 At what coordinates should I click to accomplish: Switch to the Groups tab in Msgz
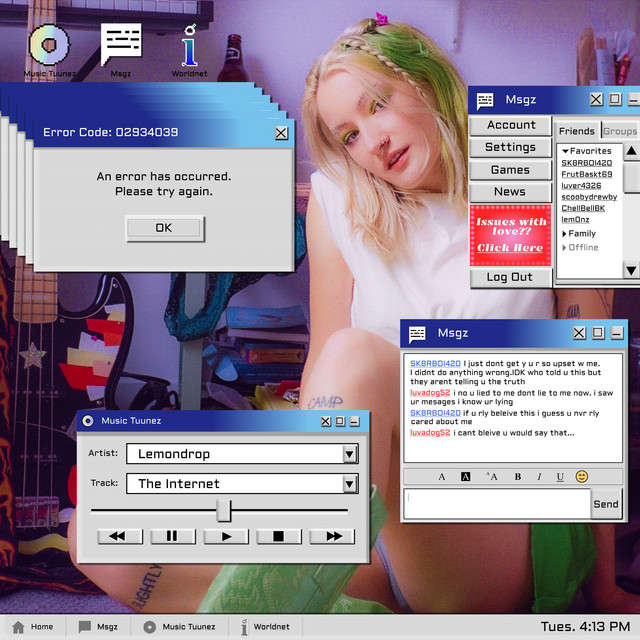click(x=620, y=131)
